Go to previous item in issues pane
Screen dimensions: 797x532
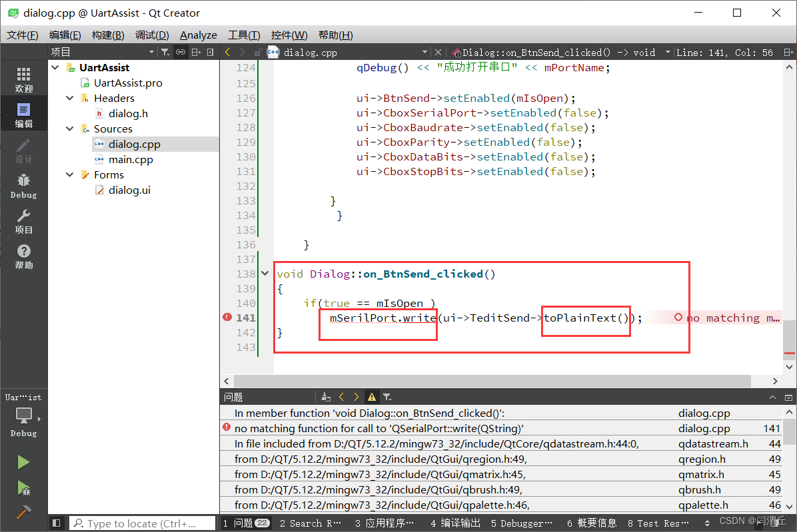(342, 397)
